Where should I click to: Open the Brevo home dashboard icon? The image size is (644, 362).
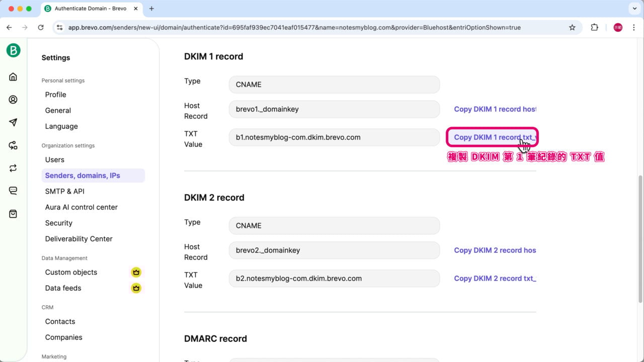click(13, 76)
